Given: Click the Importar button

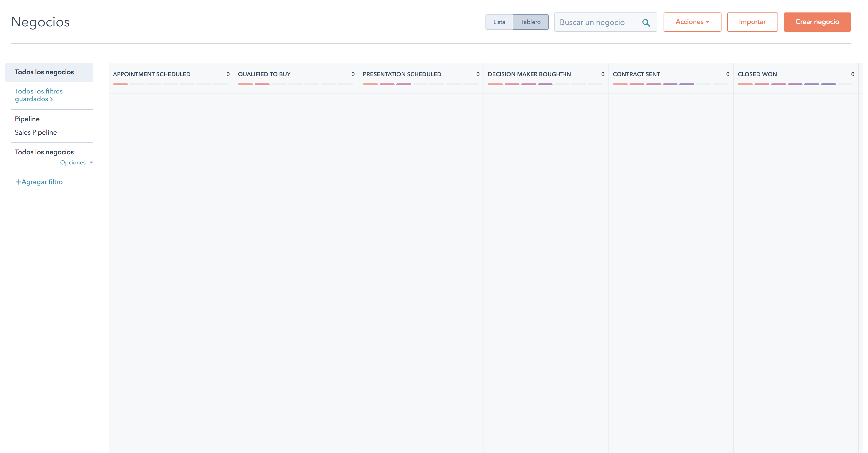Looking at the screenshot, I should click(752, 22).
